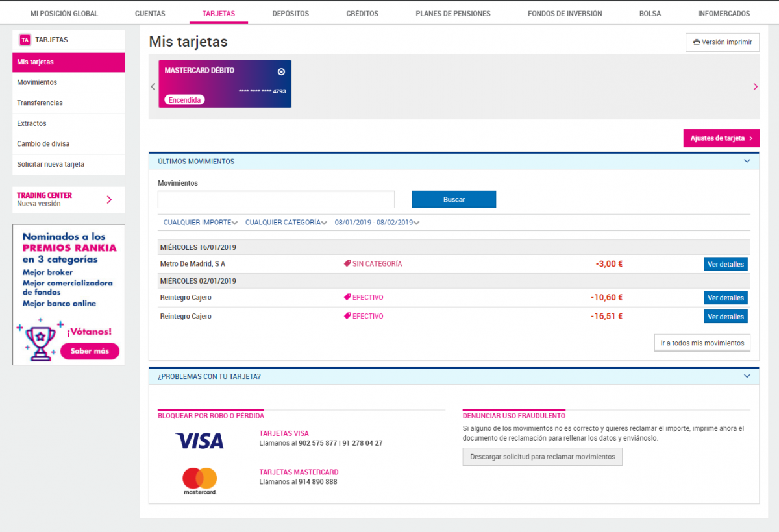Collapse the Últimos Movimientos section
Viewport: 779px width, 532px height.
pos(747,161)
